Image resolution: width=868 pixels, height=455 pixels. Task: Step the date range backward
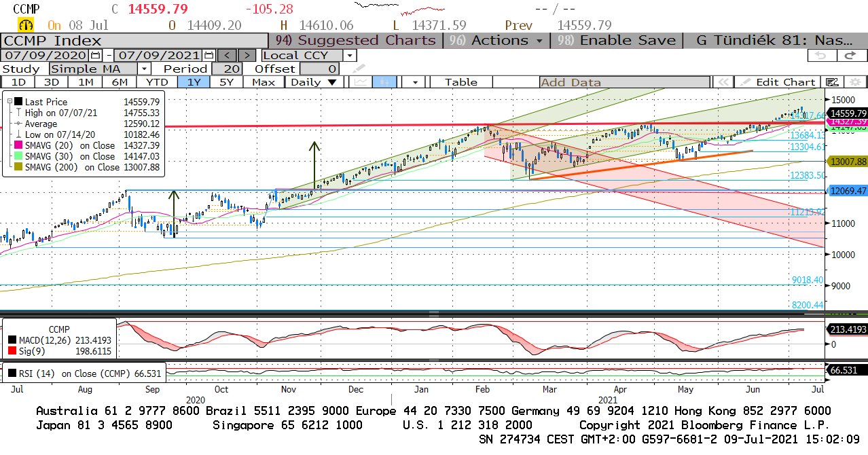(227, 55)
